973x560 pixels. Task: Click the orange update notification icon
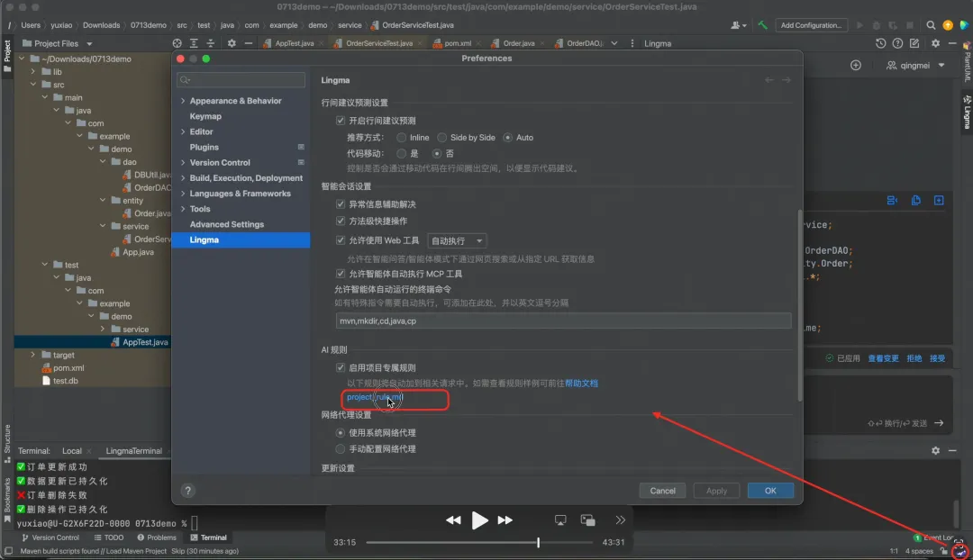[948, 25]
